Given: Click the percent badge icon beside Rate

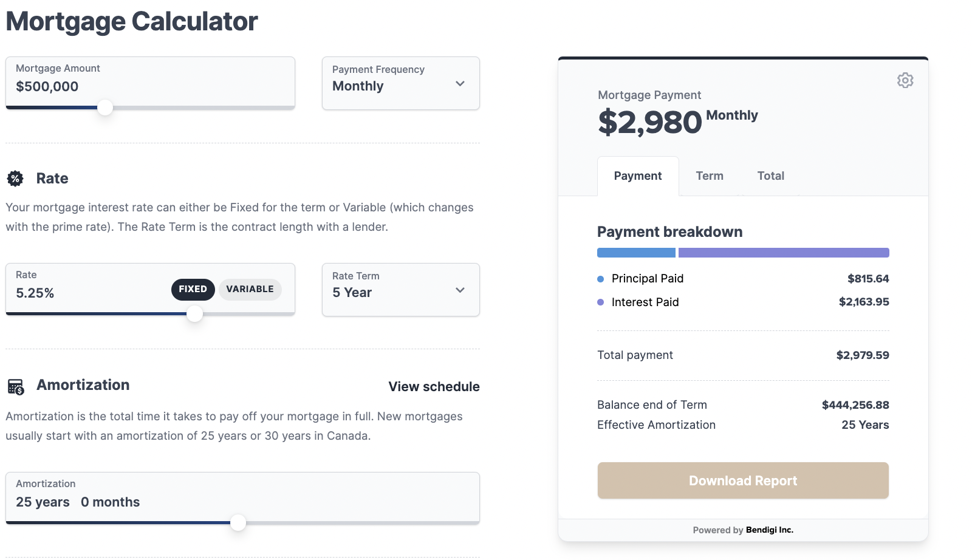Looking at the screenshot, I should tap(15, 178).
